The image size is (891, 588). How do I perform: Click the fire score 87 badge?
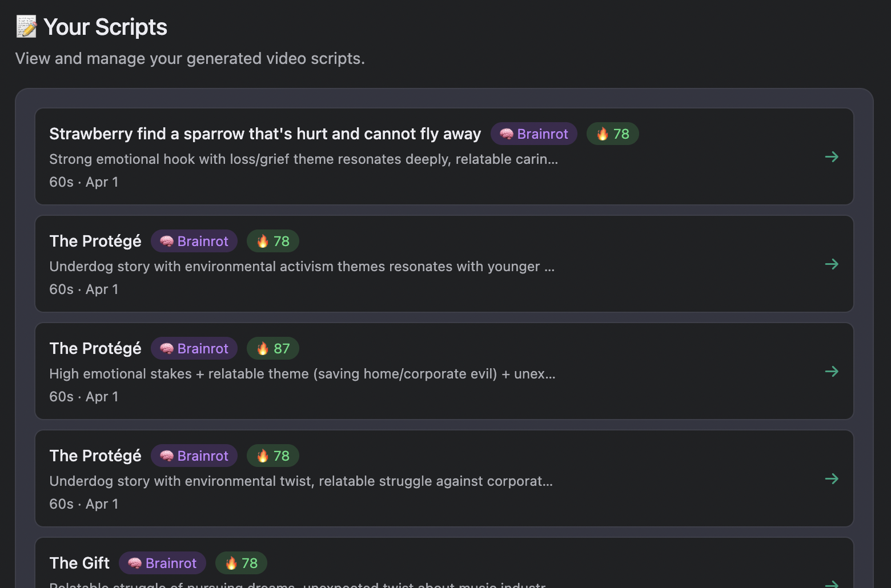[x=272, y=348]
